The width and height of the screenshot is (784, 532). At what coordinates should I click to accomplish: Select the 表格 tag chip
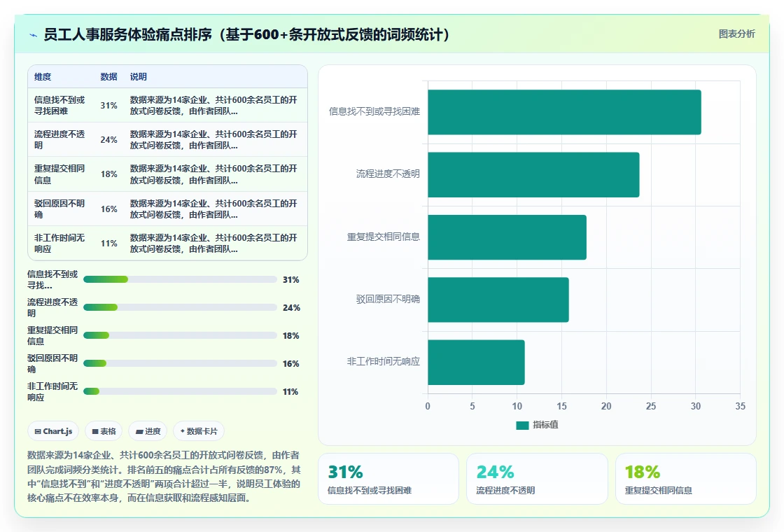pyautogui.click(x=104, y=431)
